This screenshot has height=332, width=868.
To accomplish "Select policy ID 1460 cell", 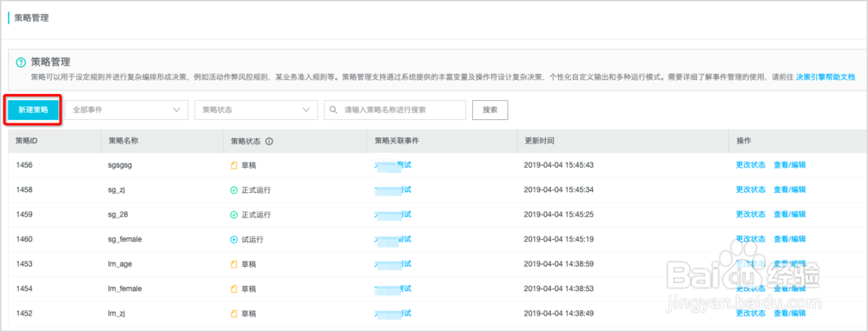I will tap(24, 239).
